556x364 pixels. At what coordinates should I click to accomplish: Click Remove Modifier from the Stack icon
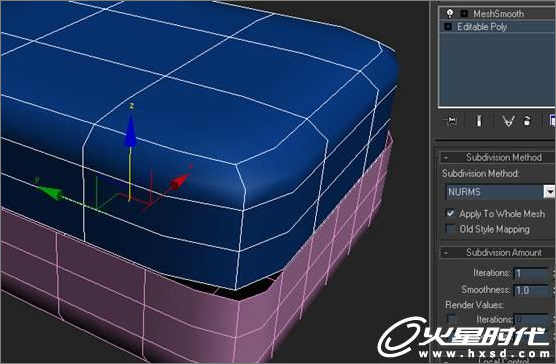click(527, 121)
